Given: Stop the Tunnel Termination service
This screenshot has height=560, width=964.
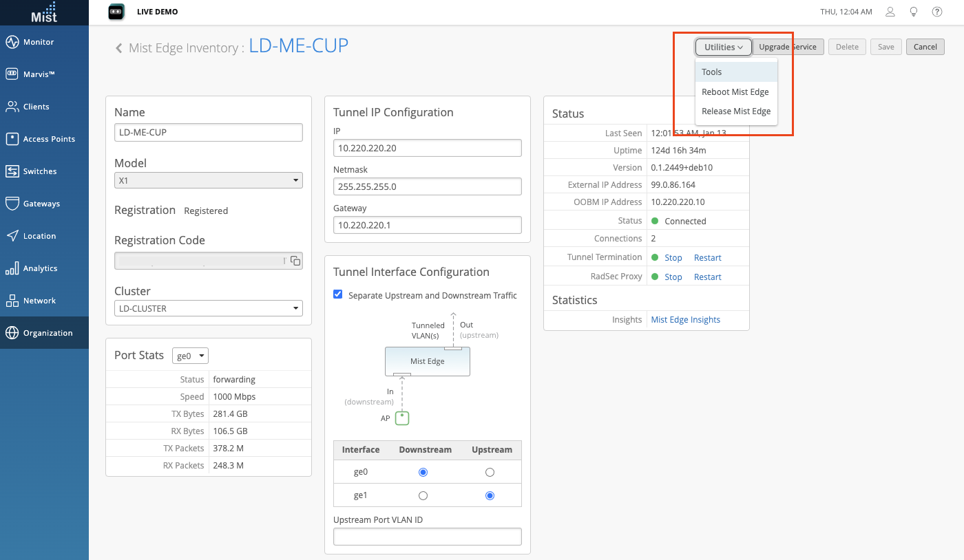Looking at the screenshot, I should pyautogui.click(x=673, y=257).
